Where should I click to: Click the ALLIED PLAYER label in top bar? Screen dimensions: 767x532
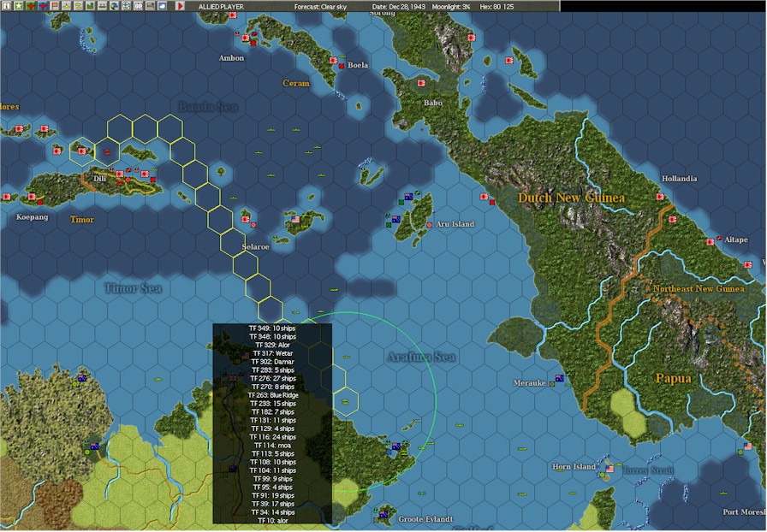pyautogui.click(x=221, y=7)
